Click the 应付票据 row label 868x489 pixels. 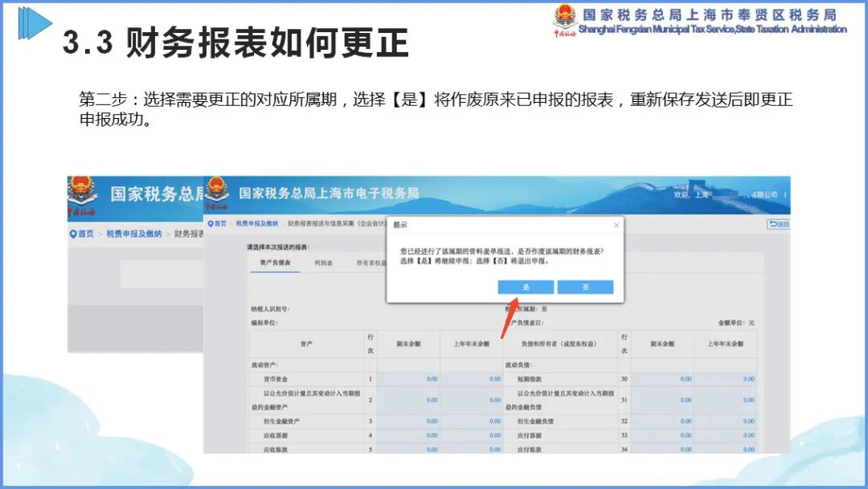coord(529,436)
